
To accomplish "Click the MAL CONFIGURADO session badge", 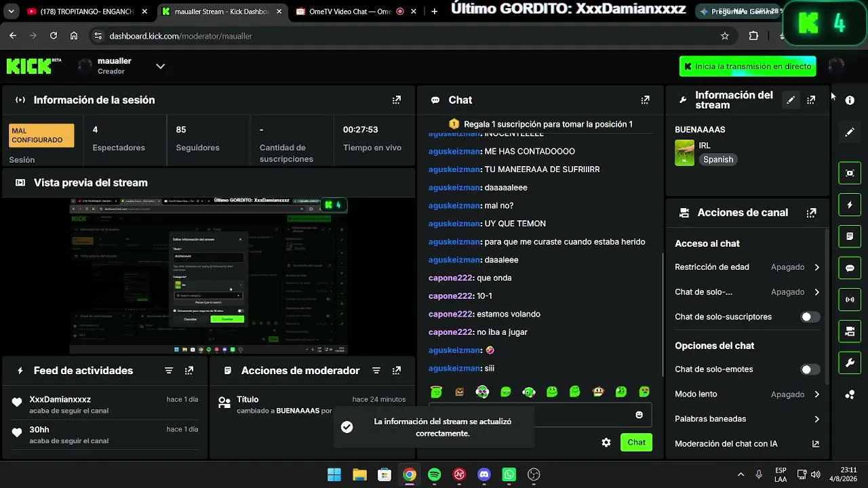I will pyautogui.click(x=41, y=136).
